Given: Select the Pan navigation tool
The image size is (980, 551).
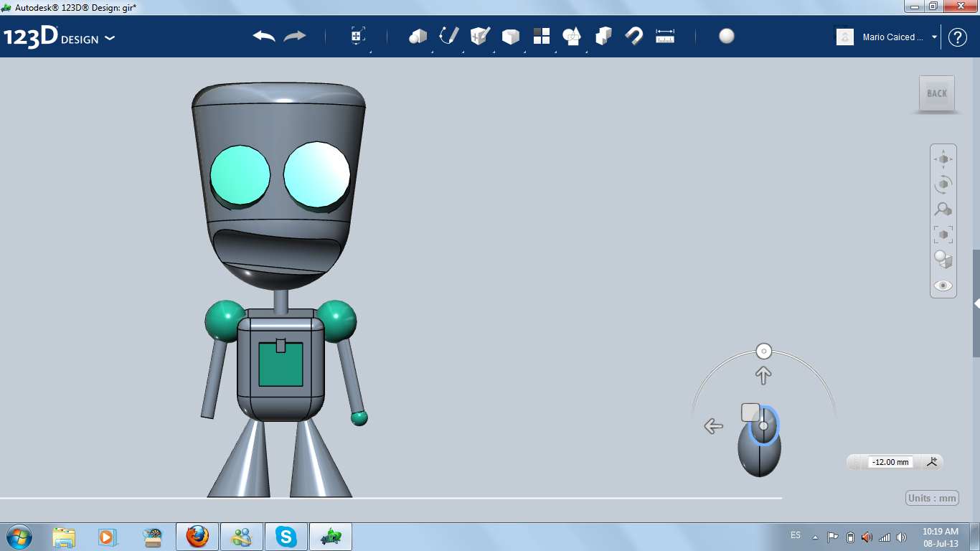Looking at the screenshot, I should (x=943, y=159).
